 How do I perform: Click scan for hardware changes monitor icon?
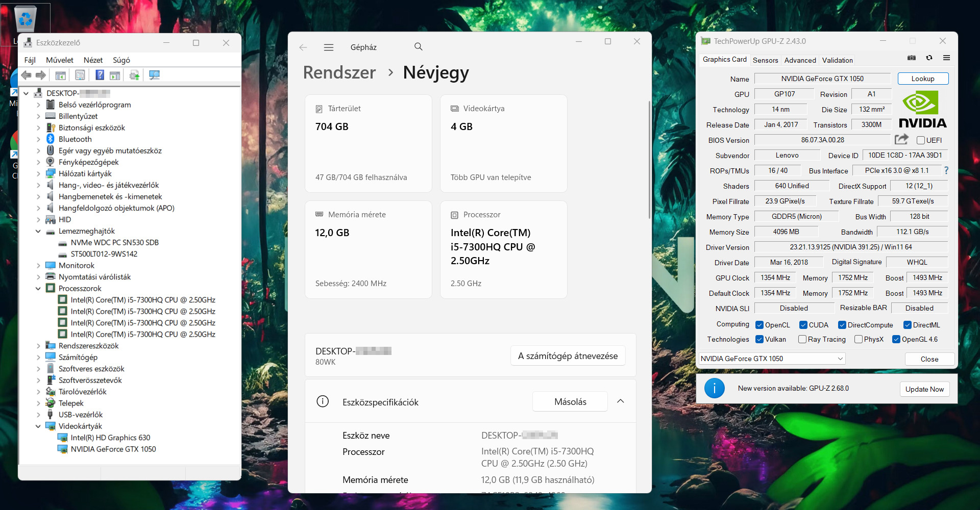tap(154, 75)
